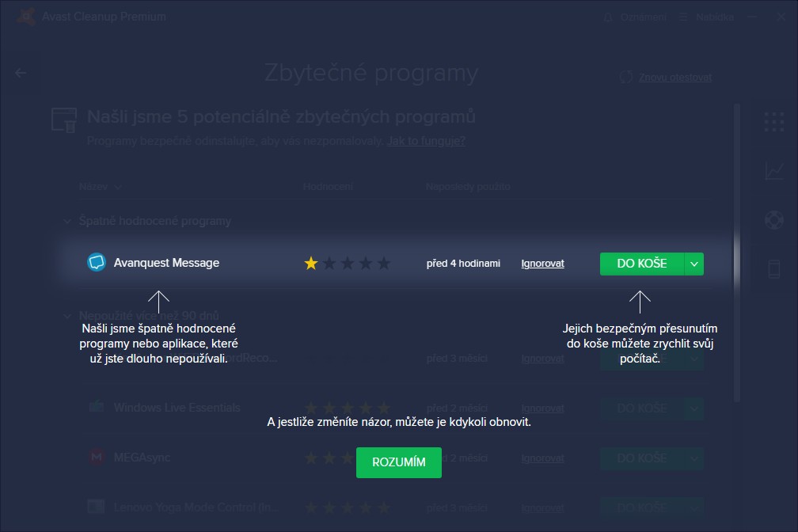Screen dimensions: 798x532
Task: Select the Windows Live Essentials row name
Action: pos(177,408)
